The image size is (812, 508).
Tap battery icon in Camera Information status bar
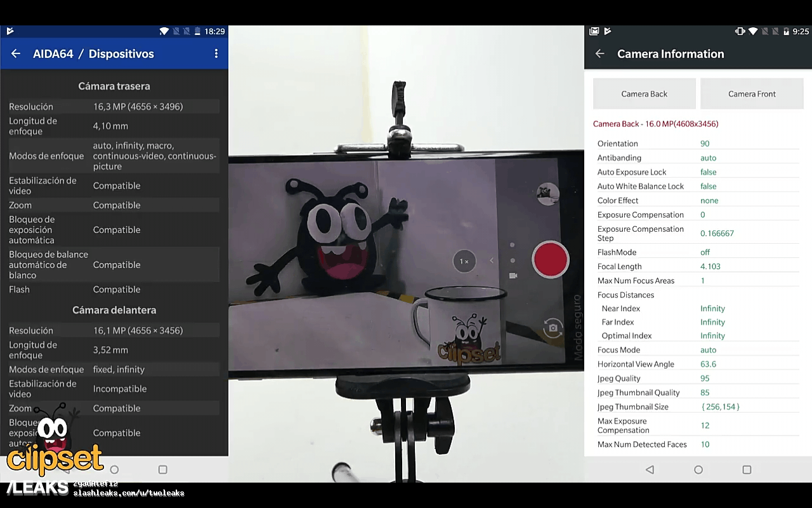787,31
